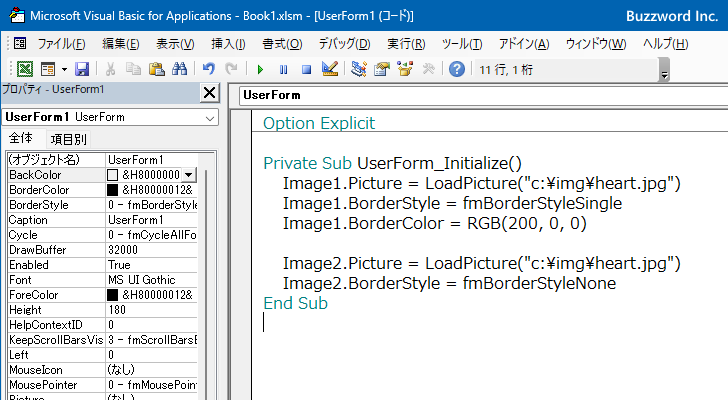Click the Undo arrow icon
The image size is (728, 400).
pyautogui.click(x=209, y=70)
